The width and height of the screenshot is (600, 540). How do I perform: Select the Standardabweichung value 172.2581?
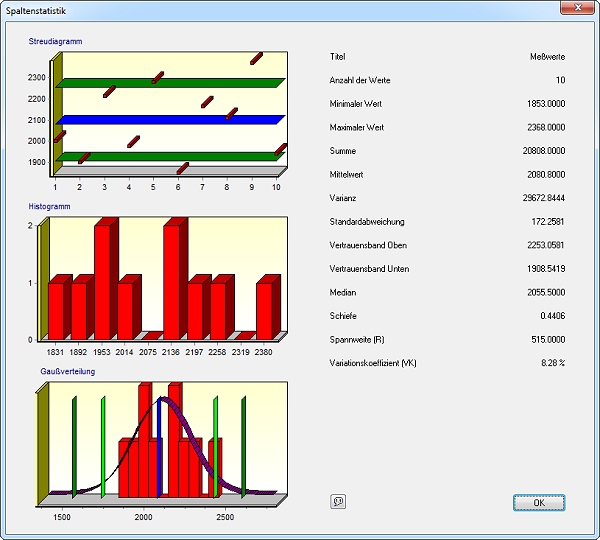[547, 222]
